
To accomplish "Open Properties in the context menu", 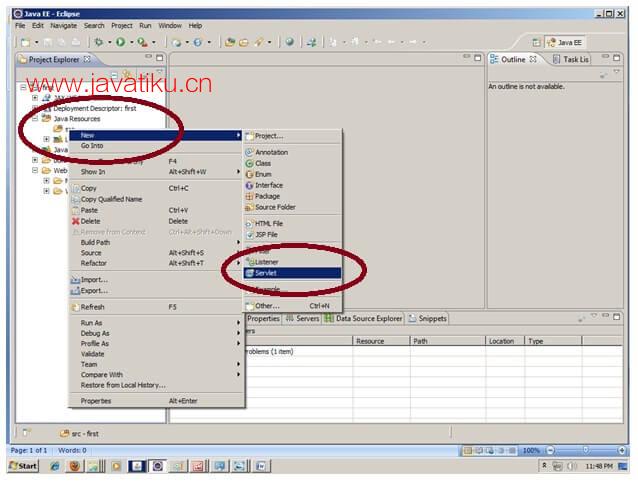I will (156, 401).
